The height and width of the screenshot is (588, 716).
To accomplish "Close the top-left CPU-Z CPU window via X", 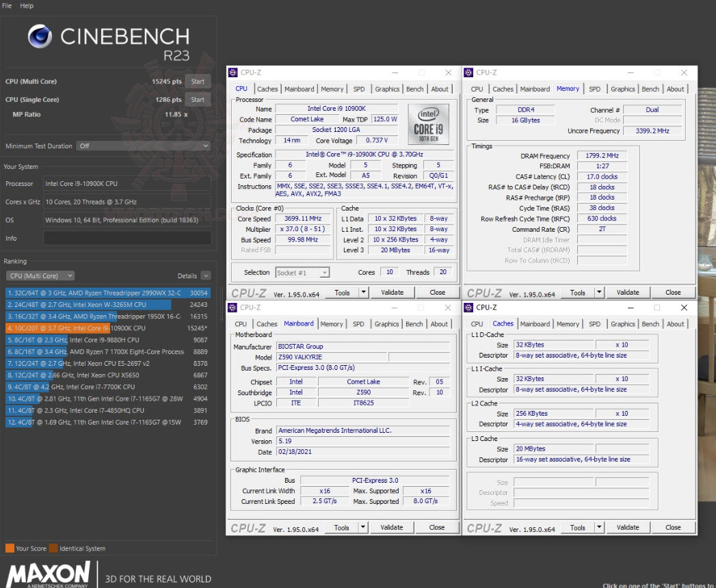I will 449,72.
